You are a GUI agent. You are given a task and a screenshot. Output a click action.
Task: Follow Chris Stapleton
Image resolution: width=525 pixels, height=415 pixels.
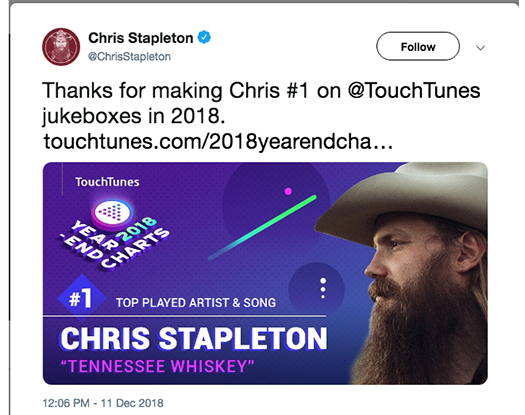pyautogui.click(x=418, y=46)
